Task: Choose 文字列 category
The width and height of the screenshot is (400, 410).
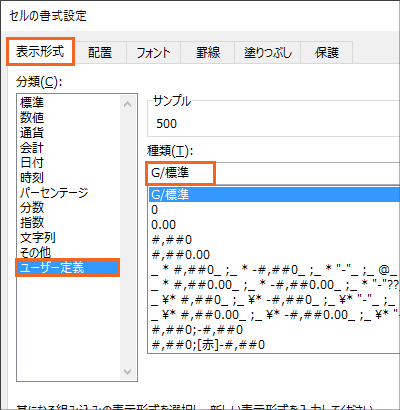Action: tap(38, 238)
